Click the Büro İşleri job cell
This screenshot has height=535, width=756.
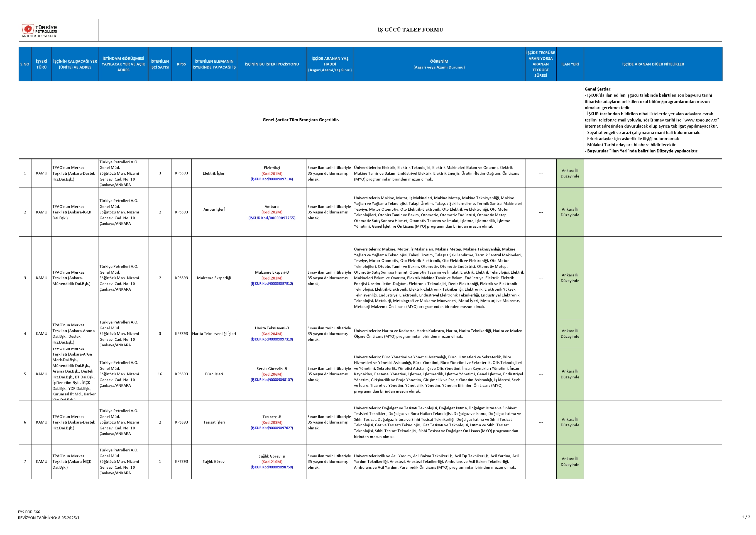pos(214,374)
